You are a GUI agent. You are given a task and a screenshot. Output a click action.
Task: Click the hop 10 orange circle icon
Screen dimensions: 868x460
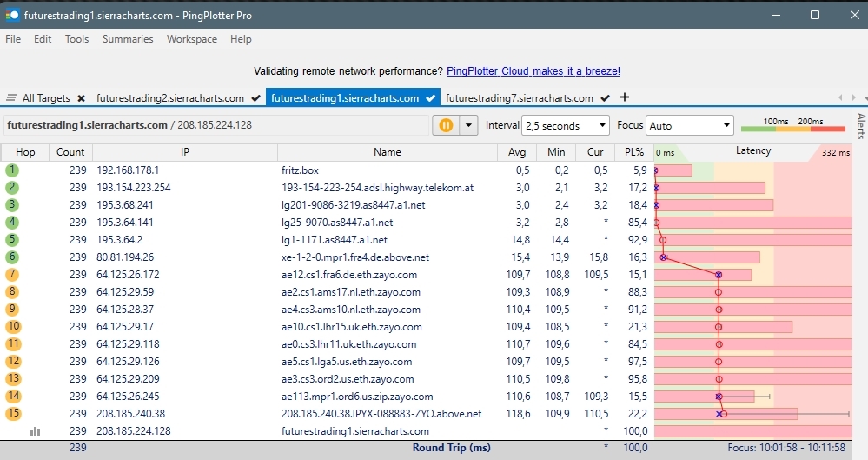[x=13, y=326]
